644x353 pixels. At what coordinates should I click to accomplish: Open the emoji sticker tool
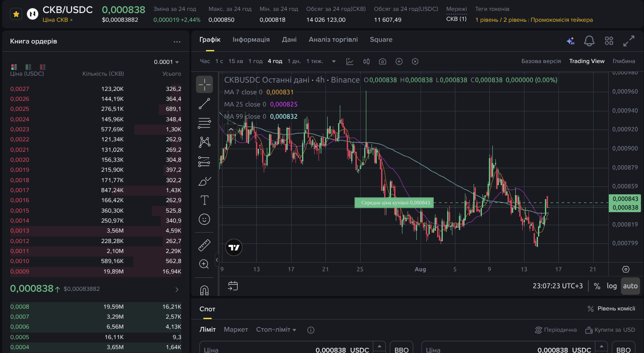(x=204, y=219)
